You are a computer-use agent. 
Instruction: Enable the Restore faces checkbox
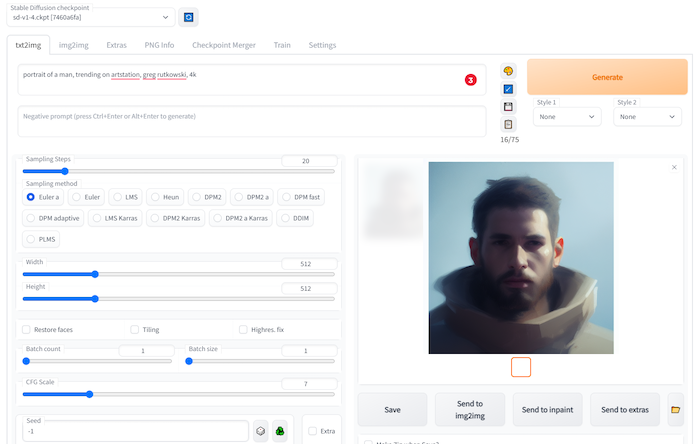[x=26, y=329]
